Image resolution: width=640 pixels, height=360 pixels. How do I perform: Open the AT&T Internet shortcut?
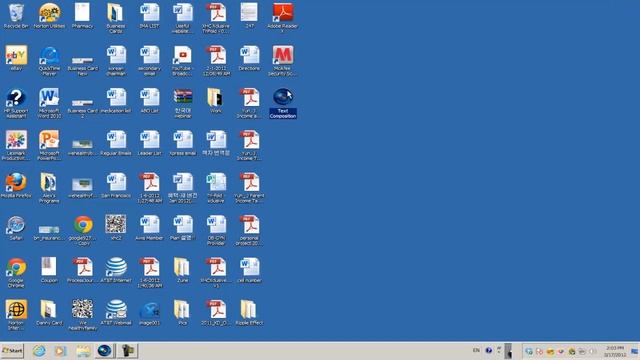pos(116,271)
